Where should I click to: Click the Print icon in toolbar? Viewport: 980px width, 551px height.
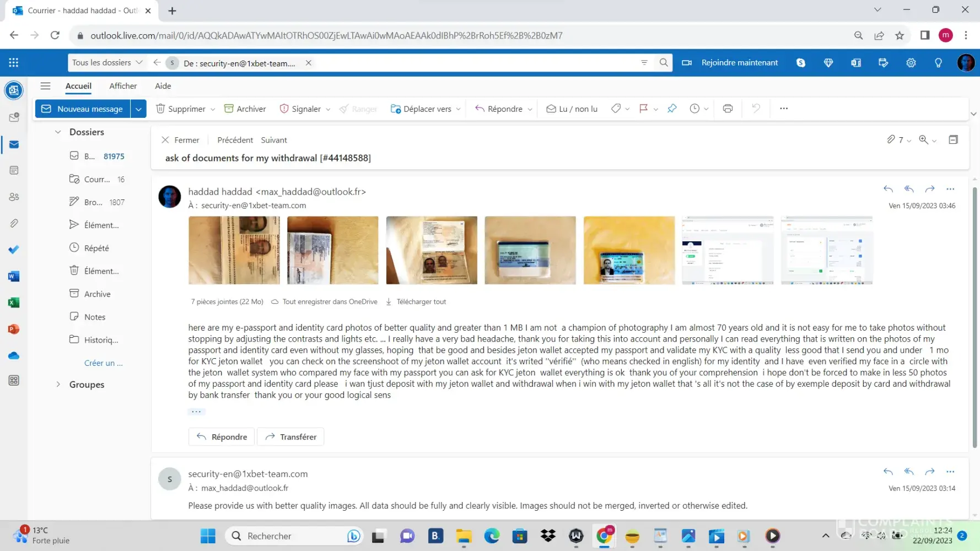[728, 109]
